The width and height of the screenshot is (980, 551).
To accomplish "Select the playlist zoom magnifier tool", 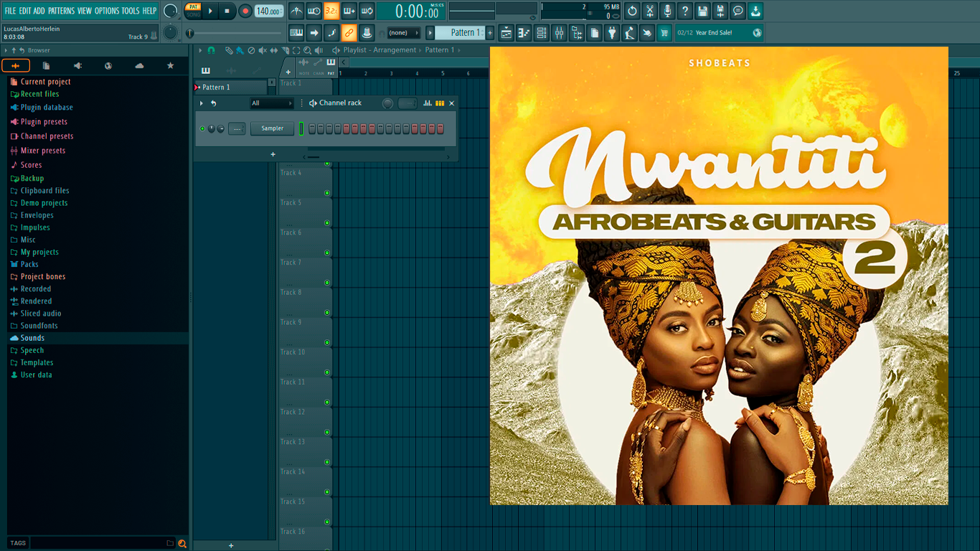I will [307, 50].
